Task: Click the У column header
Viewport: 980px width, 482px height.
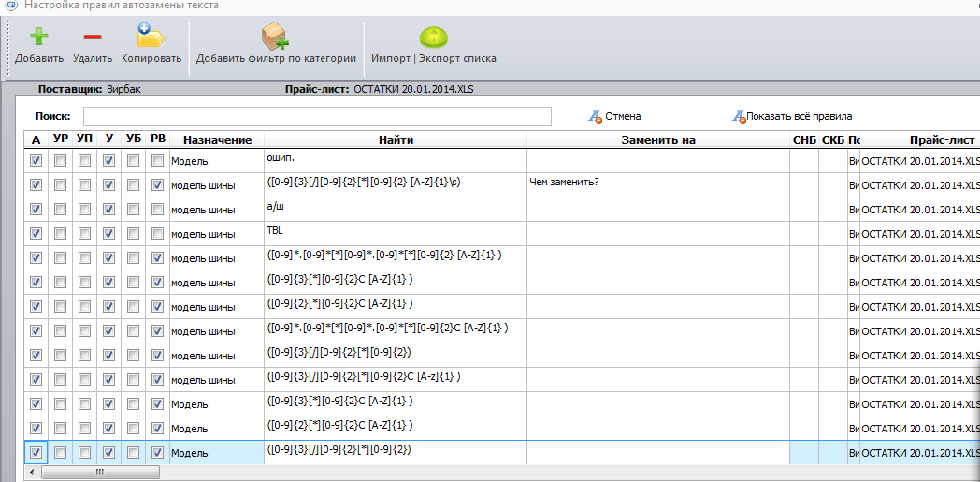Action: click(x=108, y=140)
